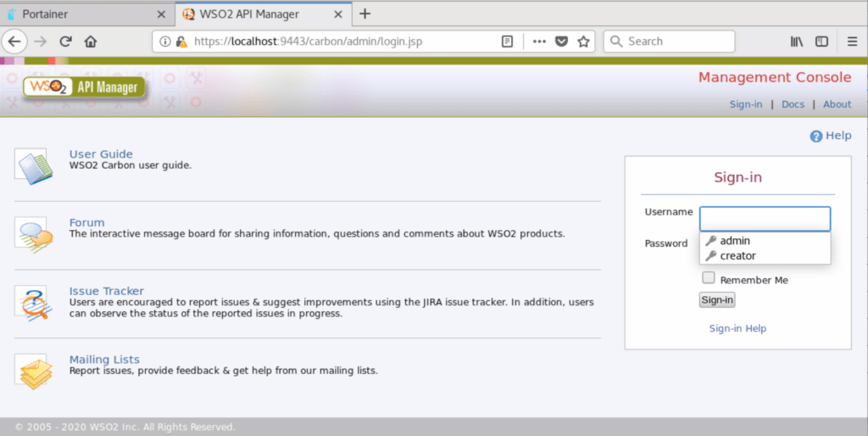Image resolution: width=868 pixels, height=436 pixels.
Task: Save page to Pocket
Action: [x=561, y=42]
